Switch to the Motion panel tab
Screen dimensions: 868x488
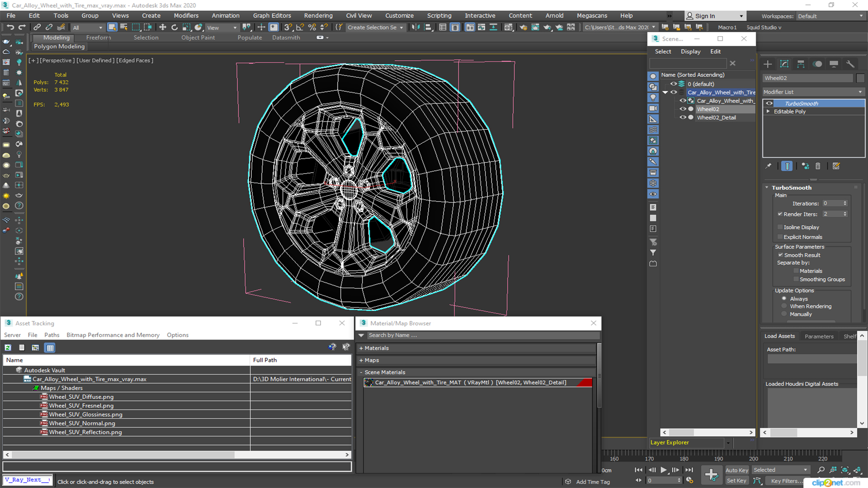coord(817,64)
